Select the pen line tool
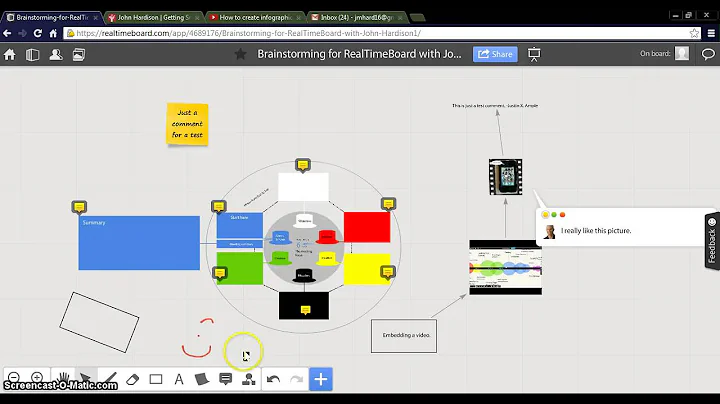Screen dimensions: 720x404 point(109,379)
